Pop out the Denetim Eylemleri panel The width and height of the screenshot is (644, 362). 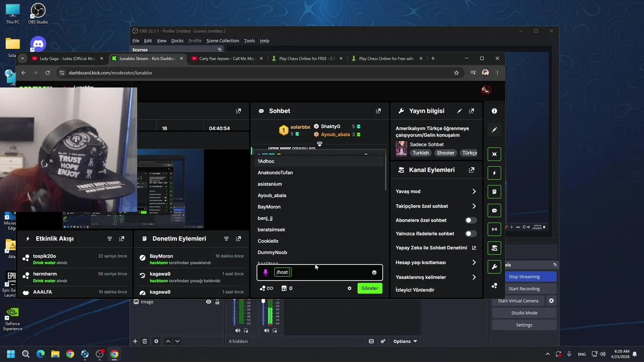pos(238,239)
